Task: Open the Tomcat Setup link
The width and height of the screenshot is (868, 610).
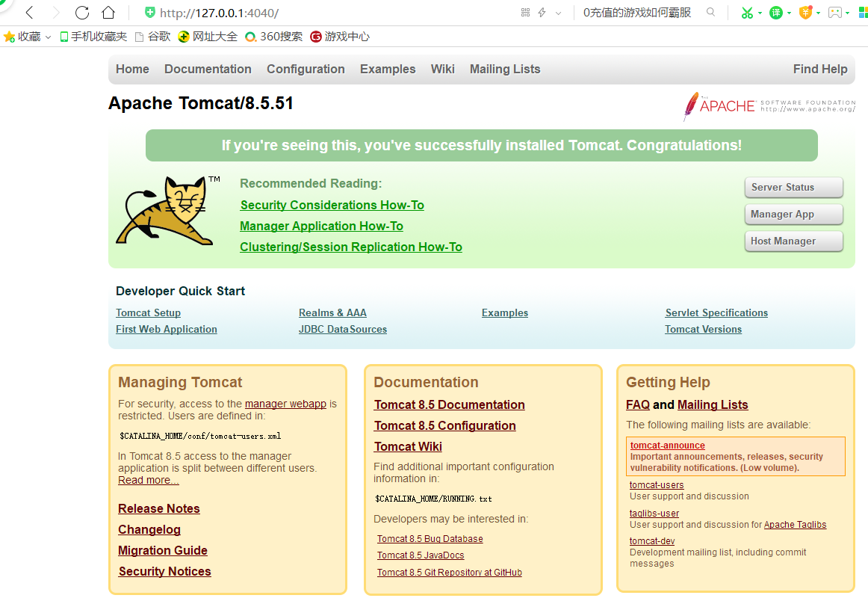Action: 149,313
